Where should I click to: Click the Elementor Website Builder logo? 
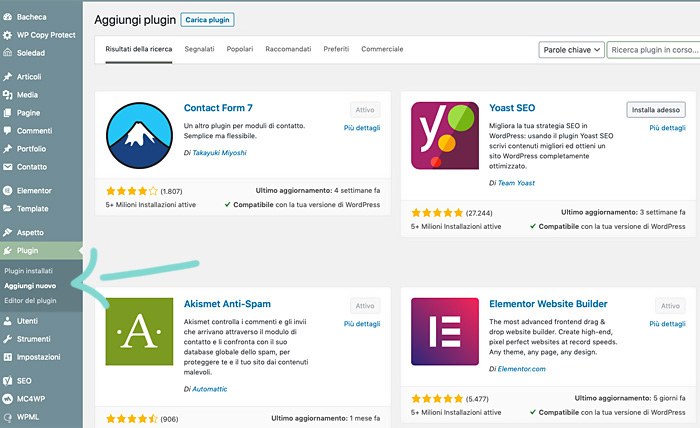[445, 331]
